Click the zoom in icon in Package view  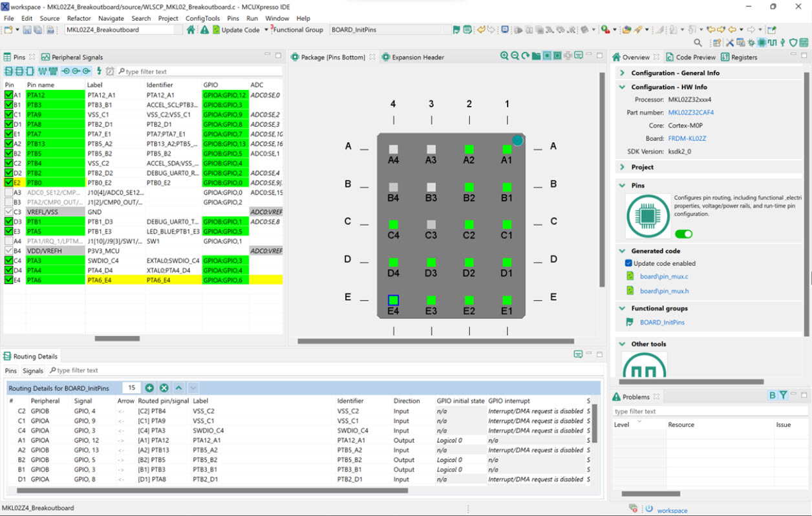tap(504, 56)
